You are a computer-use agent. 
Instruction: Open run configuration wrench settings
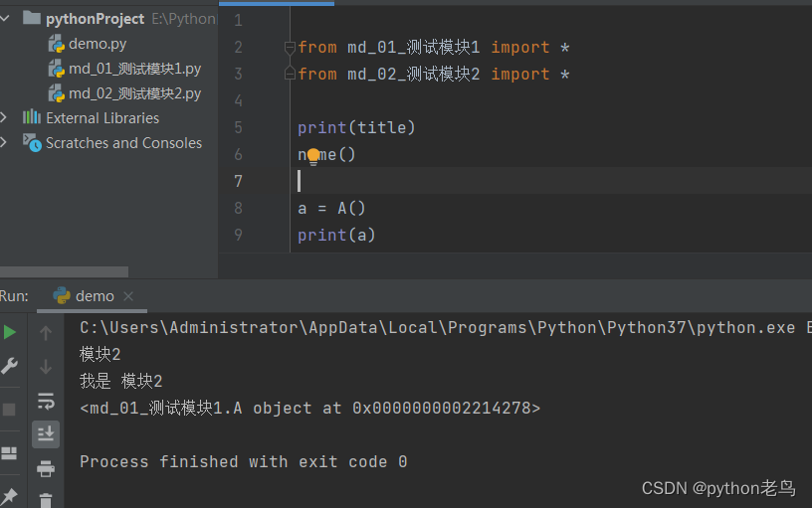point(10,366)
